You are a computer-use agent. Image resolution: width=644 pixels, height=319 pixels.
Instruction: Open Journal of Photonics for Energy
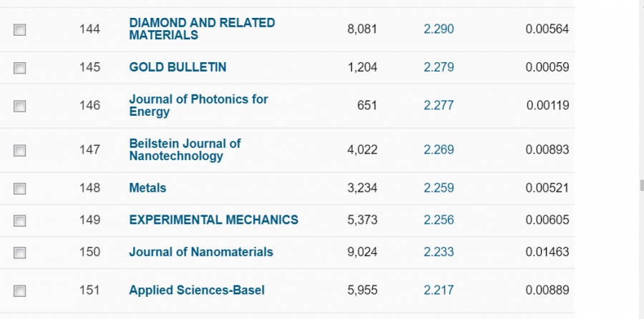(198, 105)
